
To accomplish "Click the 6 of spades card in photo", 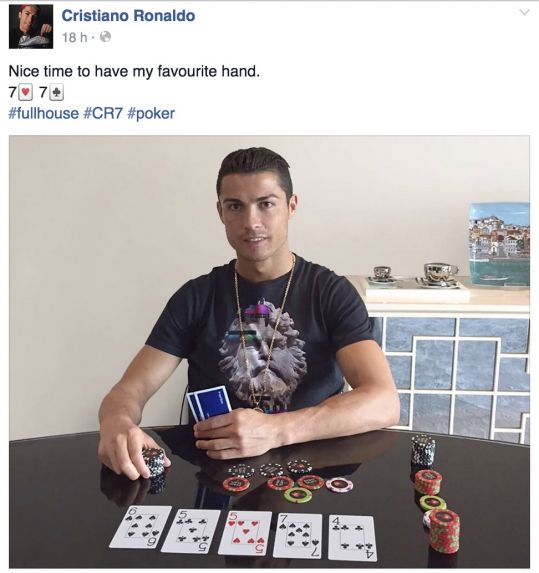I will [141, 527].
